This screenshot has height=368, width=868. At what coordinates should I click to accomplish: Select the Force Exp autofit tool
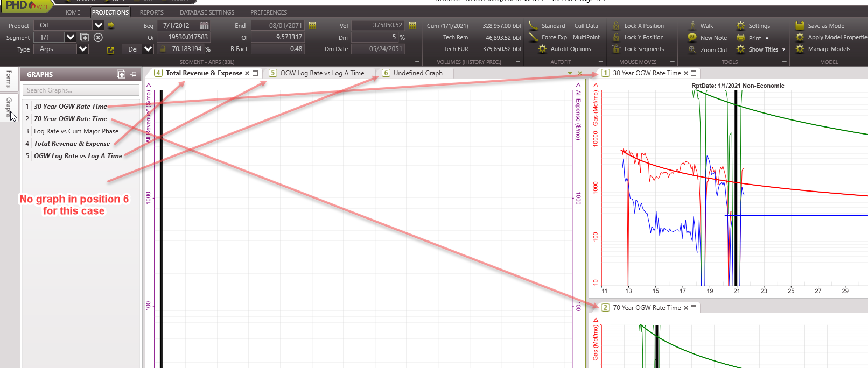[x=548, y=37]
